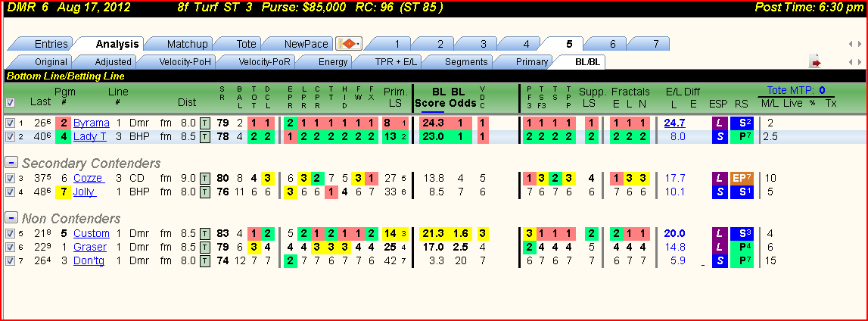The image size is (868, 321).
Task: Click the turf T badge in Cozze row
Action: click(204, 178)
